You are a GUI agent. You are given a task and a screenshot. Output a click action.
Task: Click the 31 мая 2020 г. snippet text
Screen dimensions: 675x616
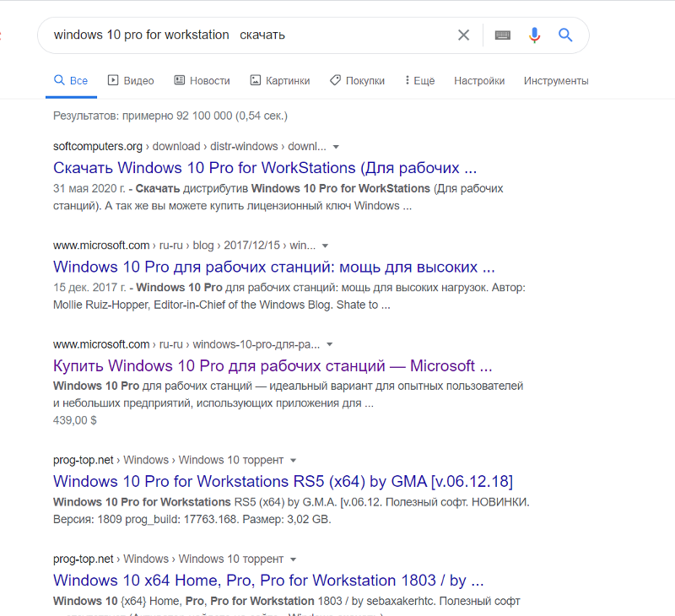point(89,188)
